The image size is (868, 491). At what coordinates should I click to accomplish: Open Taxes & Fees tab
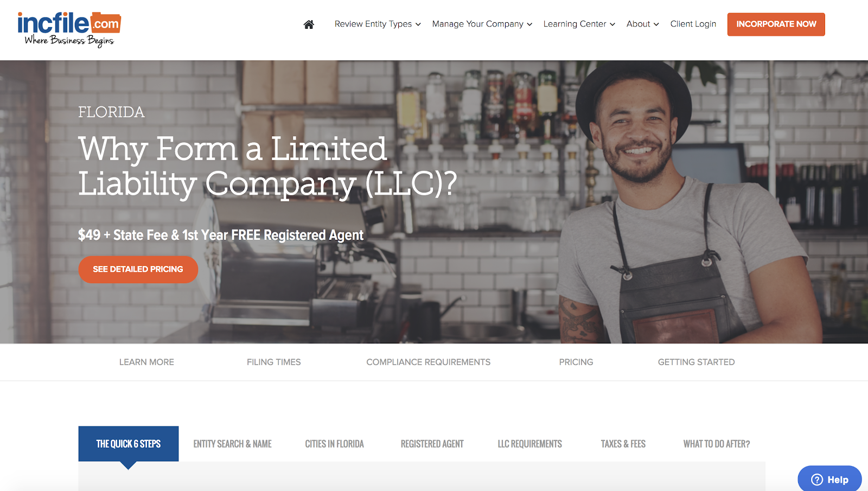623,444
